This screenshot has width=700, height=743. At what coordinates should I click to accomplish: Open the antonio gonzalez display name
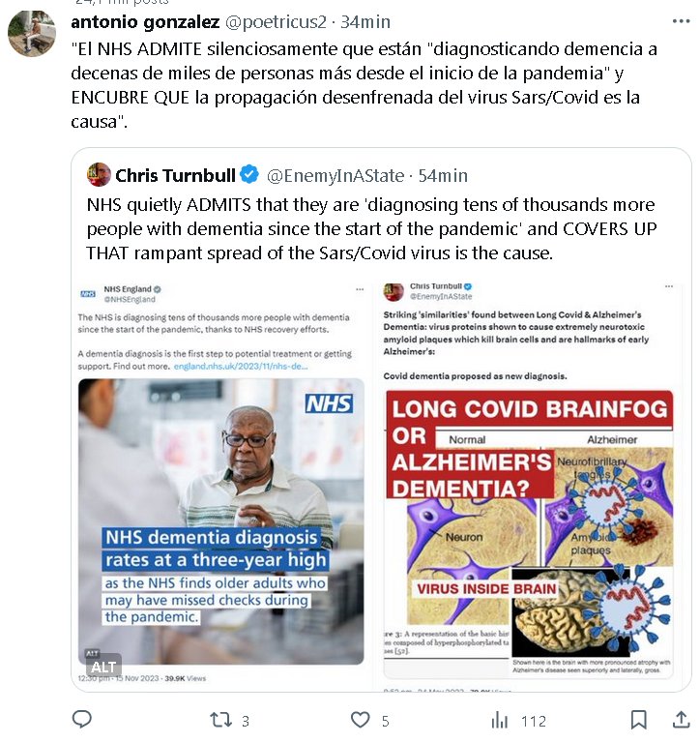click(145, 22)
